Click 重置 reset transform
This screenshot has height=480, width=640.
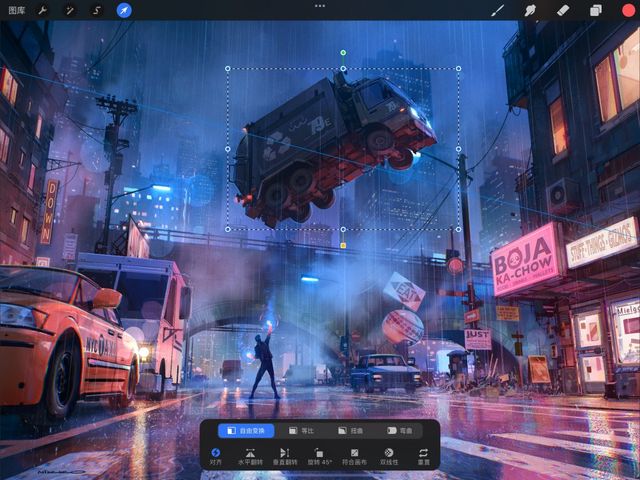(424, 456)
